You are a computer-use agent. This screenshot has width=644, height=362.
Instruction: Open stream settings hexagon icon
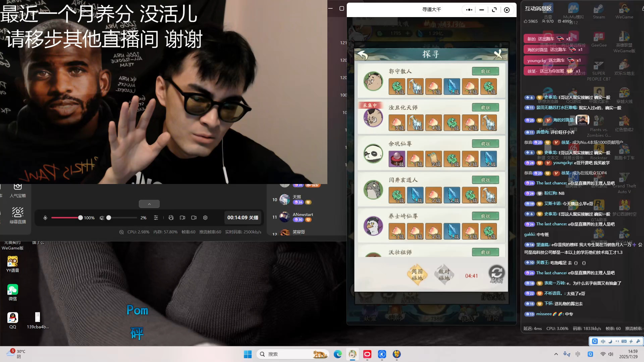click(x=205, y=218)
